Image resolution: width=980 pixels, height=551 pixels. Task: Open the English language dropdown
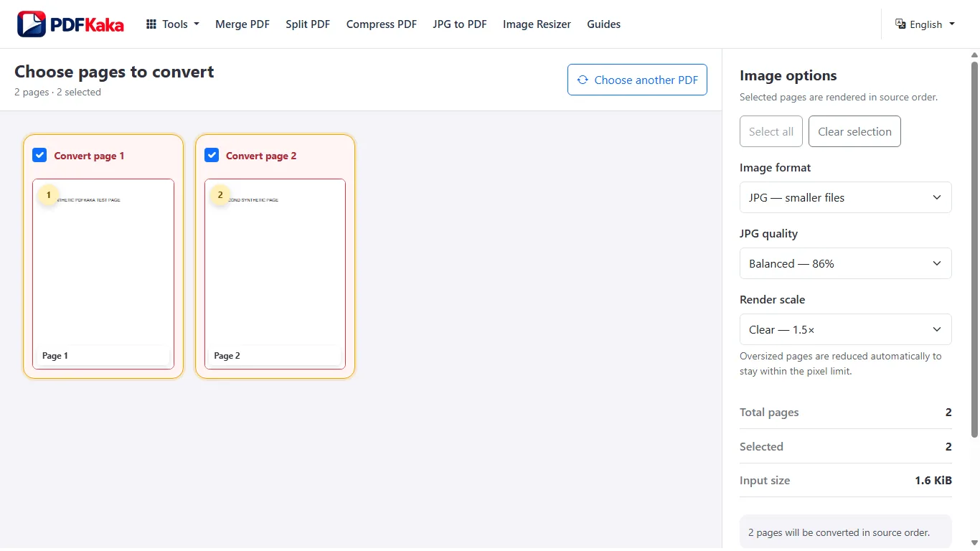tap(925, 24)
